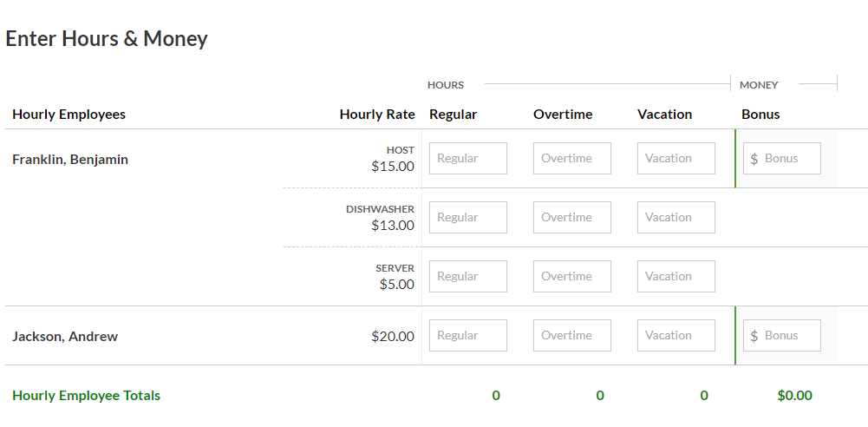Image resolution: width=868 pixels, height=427 pixels.
Task: Click the Bonus column header
Action: pyautogui.click(x=760, y=115)
